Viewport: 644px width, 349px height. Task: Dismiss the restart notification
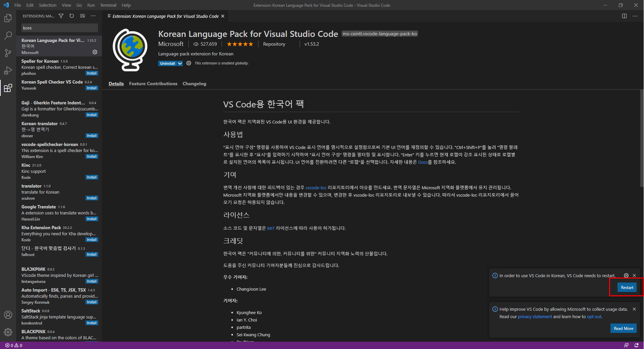click(x=634, y=276)
